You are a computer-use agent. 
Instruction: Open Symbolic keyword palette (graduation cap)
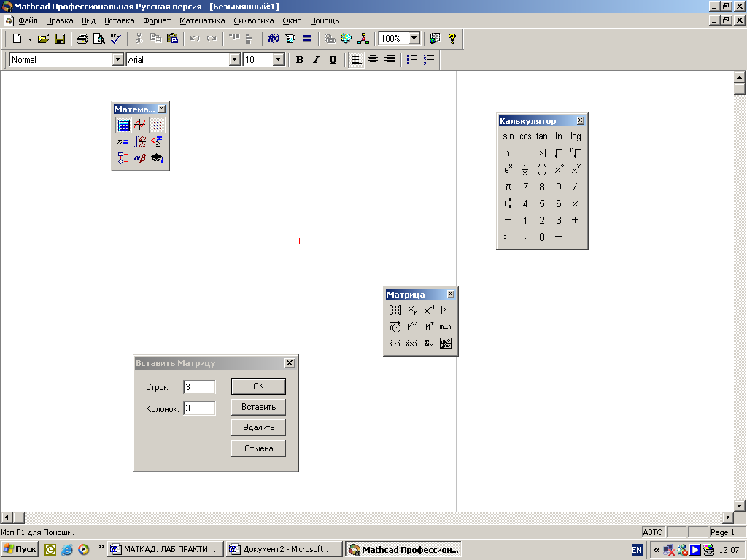tap(157, 157)
